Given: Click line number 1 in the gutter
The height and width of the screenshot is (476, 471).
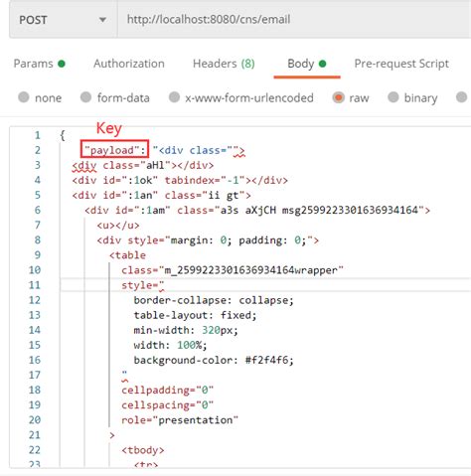Looking at the screenshot, I should 38,135.
